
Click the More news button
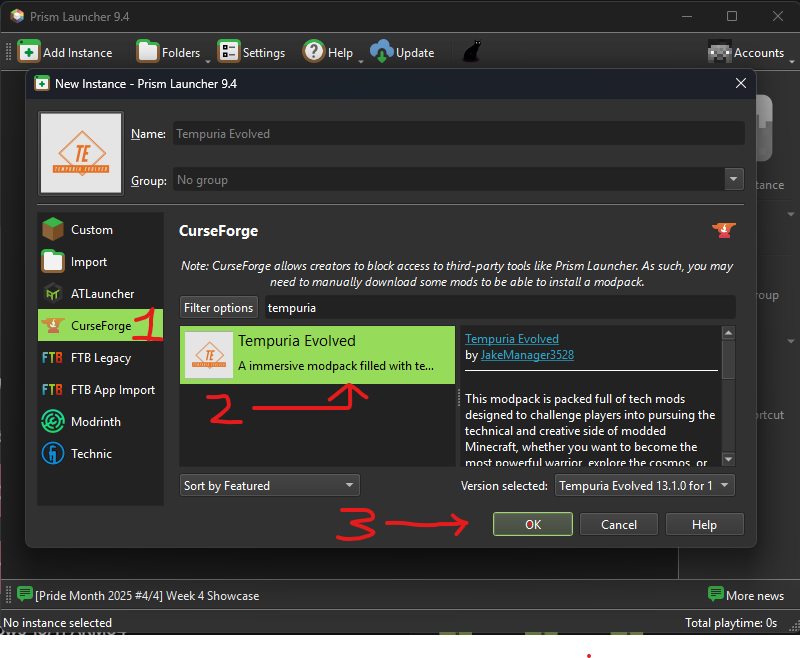746,595
